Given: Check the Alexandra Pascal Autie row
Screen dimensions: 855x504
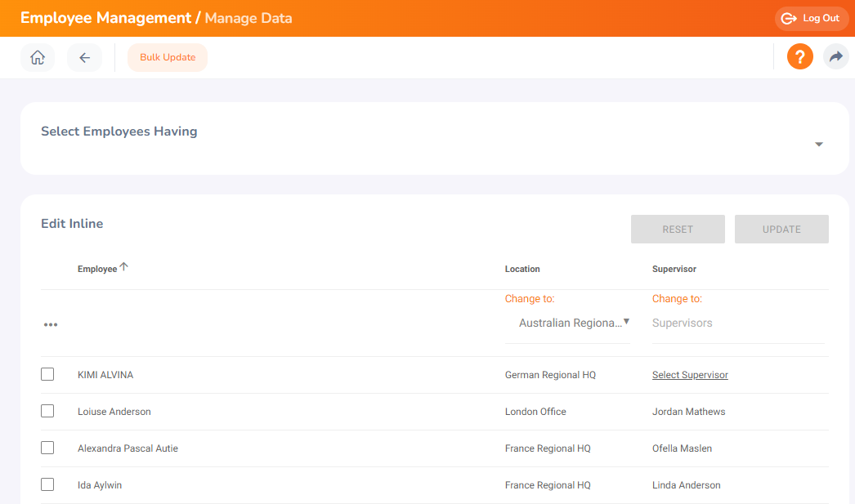Looking at the screenshot, I should (x=47, y=448).
